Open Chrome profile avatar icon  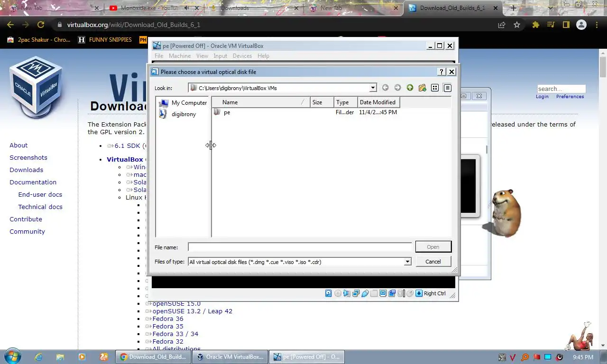point(581,25)
